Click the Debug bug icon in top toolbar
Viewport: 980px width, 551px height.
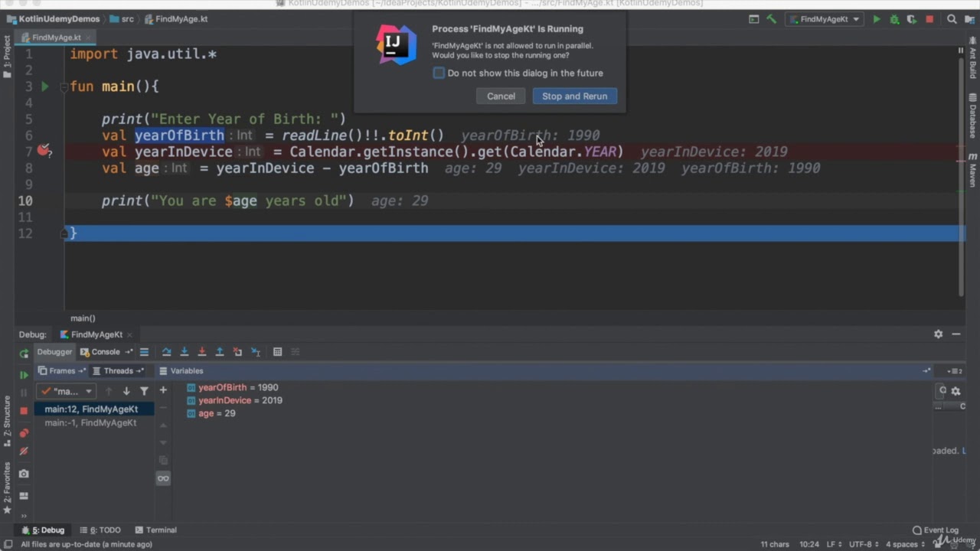(894, 19)
